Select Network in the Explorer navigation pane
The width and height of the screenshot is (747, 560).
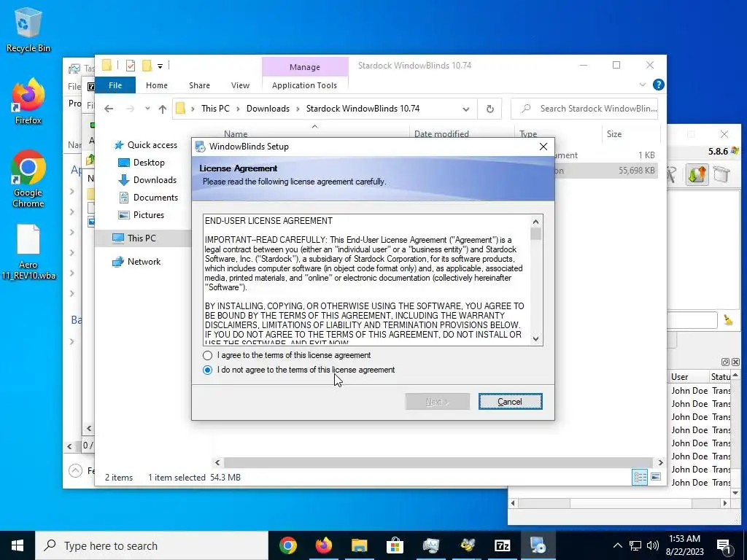click(x=144, y=262)
